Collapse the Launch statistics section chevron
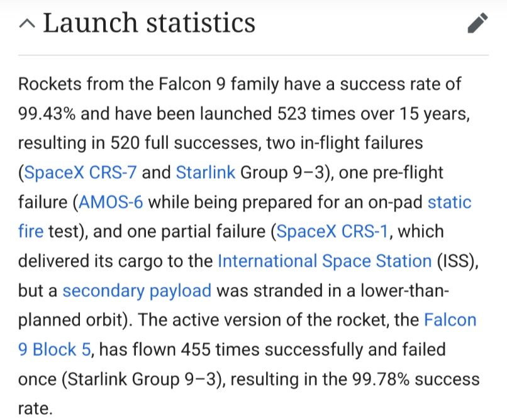 [27, 24]
